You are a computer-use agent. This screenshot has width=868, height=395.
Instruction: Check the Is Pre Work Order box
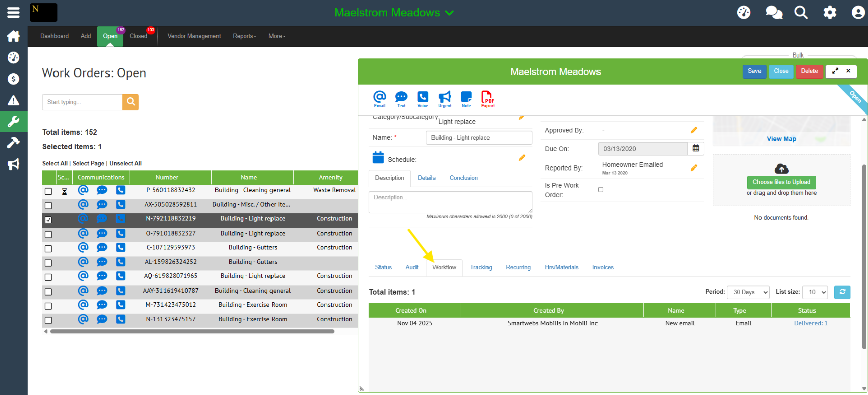point(601,190)
